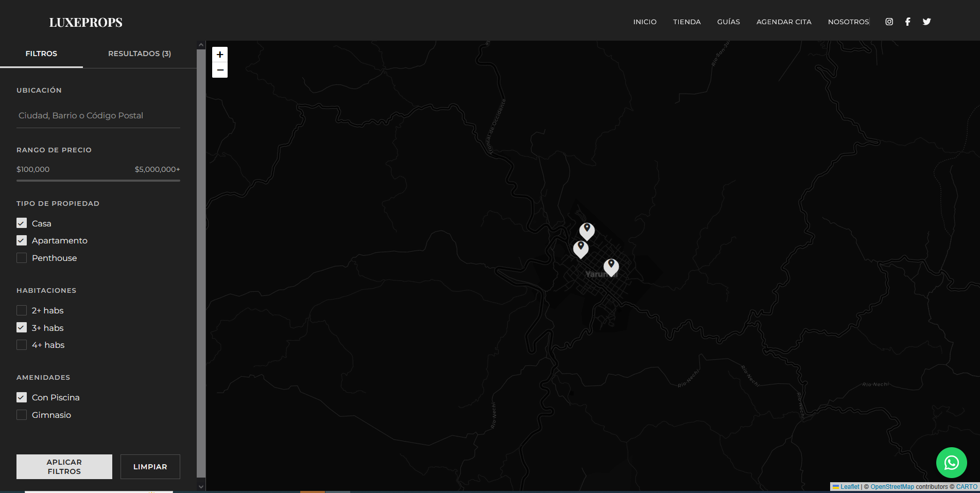The height and width of the screenshot is (493, 980).
Task: Tick the 4+ habs option
Action: click(x=22, y=345)
